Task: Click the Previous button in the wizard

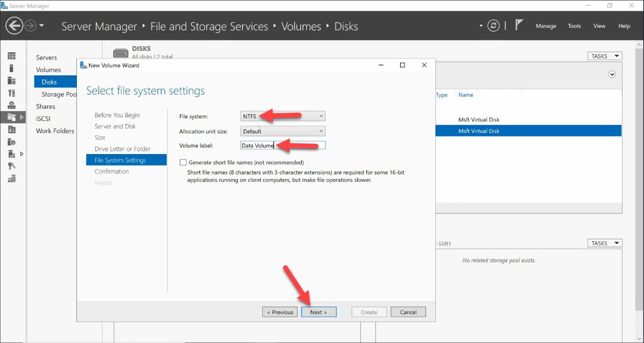Action: 280,312
